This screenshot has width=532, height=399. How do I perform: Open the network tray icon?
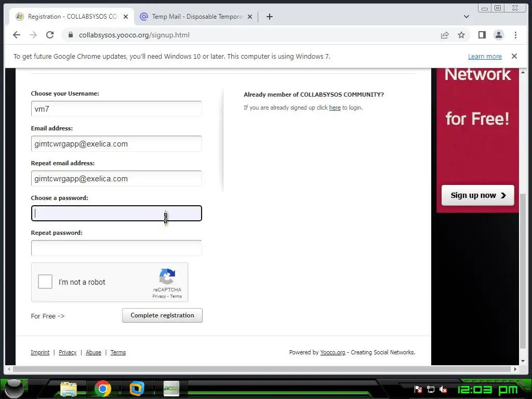pos(431,389)
